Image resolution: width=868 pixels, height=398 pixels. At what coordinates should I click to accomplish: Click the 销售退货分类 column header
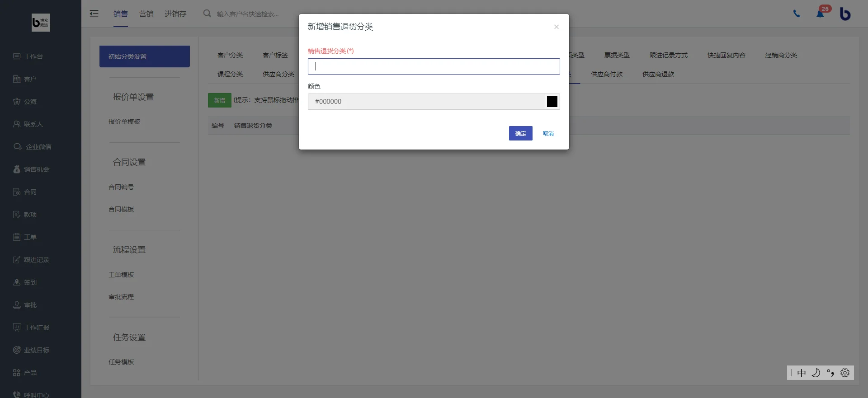coord(253,126)
